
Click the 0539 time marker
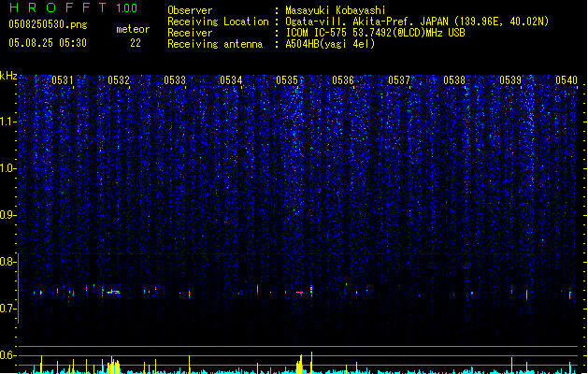(x=510, y=80)
